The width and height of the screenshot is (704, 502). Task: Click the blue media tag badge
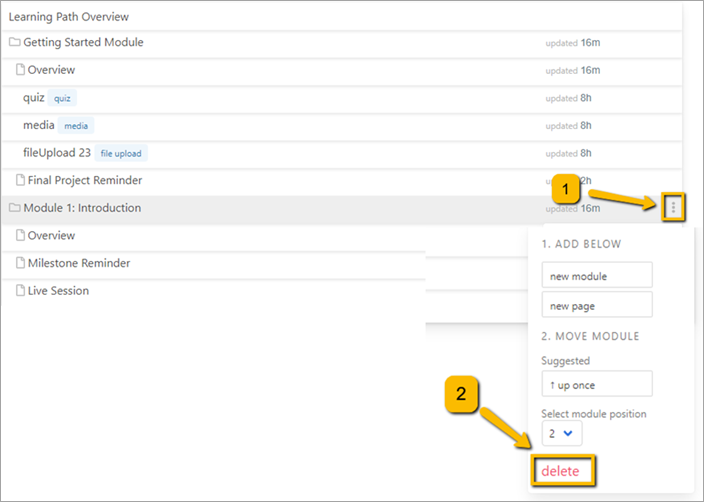click(76, 126)
